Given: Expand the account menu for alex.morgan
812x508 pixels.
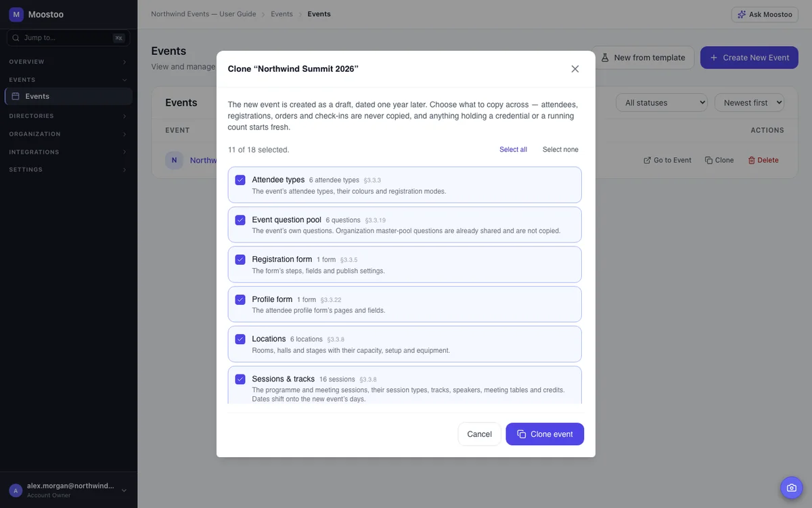Looking at the screenshot, I should [124, 490].
